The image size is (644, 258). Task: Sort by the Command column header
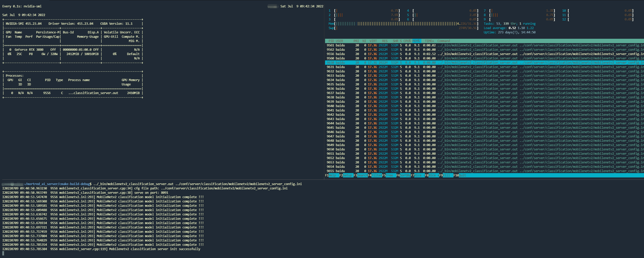pyautogui.click(x=444, y=41)
